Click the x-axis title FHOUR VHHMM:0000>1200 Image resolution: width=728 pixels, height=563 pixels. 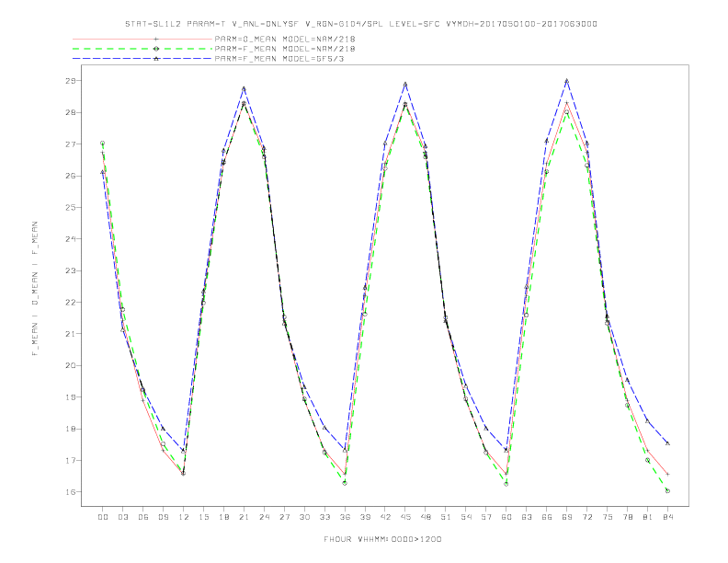coord(382,539)
